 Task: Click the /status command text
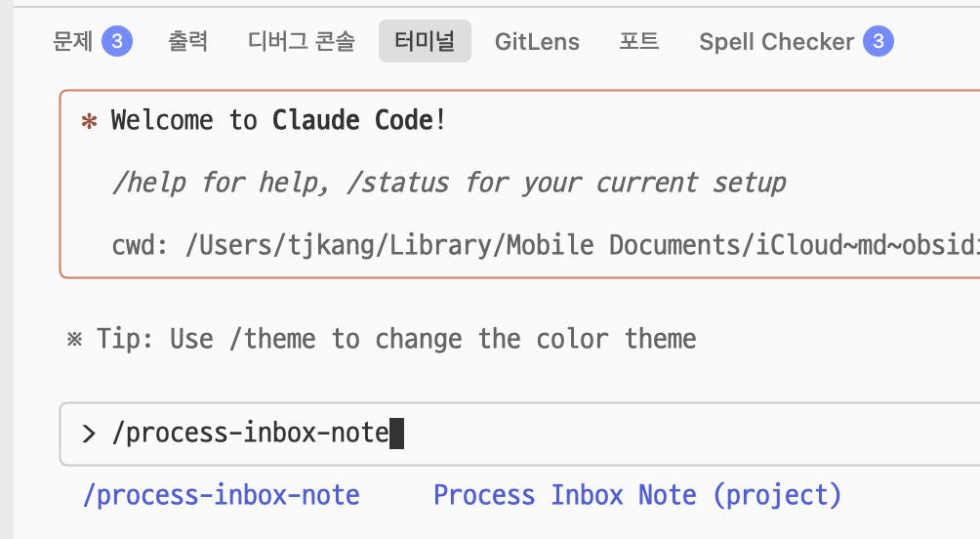[398, 183]
